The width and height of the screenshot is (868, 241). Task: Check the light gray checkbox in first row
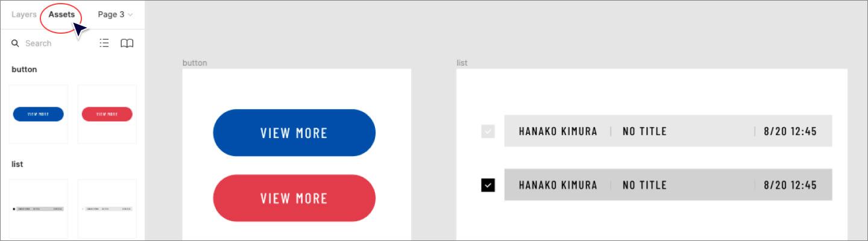point(488,131)
